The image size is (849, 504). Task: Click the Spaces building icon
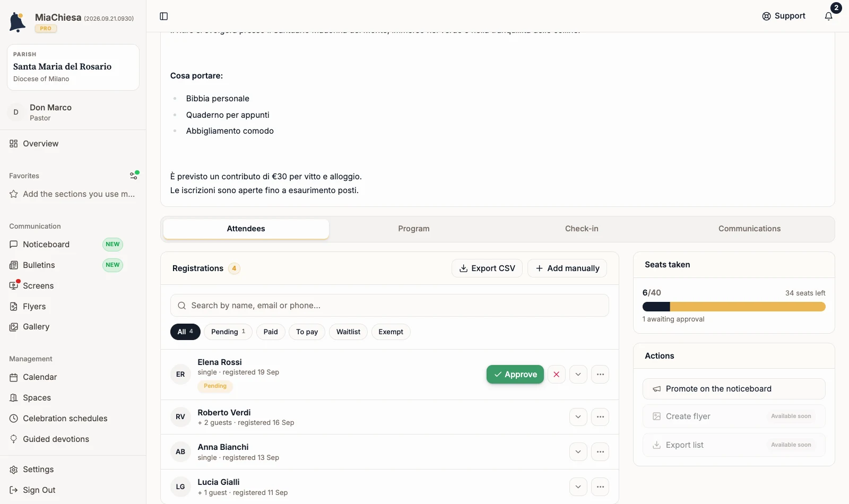coord(14,398)
